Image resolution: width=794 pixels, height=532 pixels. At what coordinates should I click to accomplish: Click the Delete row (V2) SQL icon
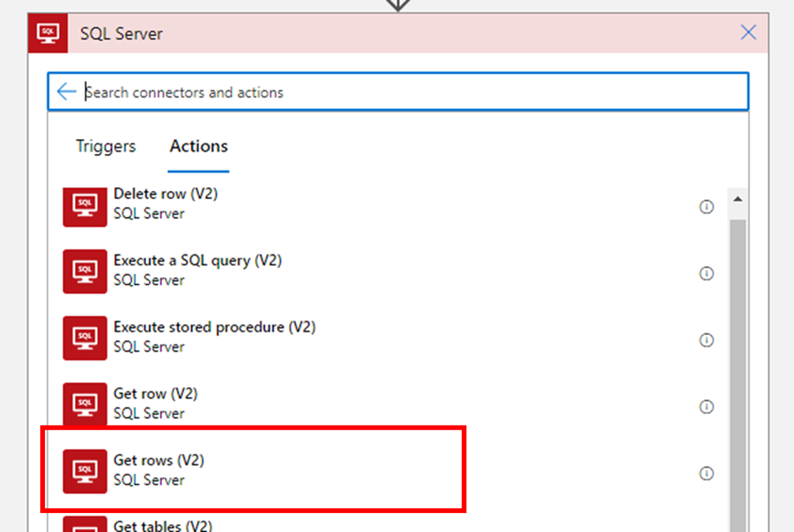point(85,207)
